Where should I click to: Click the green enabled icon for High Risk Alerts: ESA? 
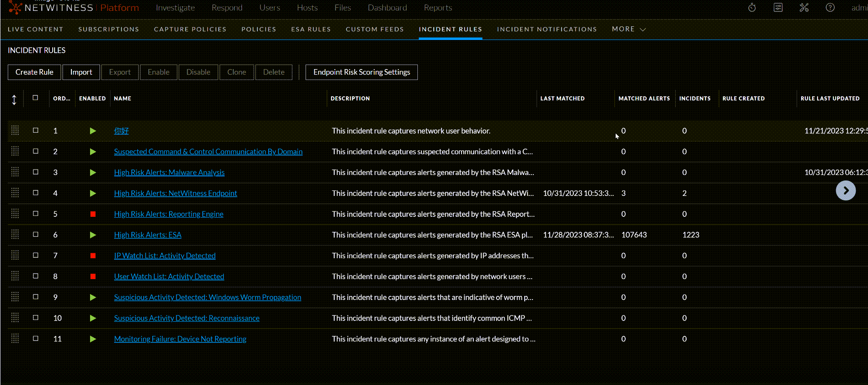pyautogui.click(x=93, y=235)
